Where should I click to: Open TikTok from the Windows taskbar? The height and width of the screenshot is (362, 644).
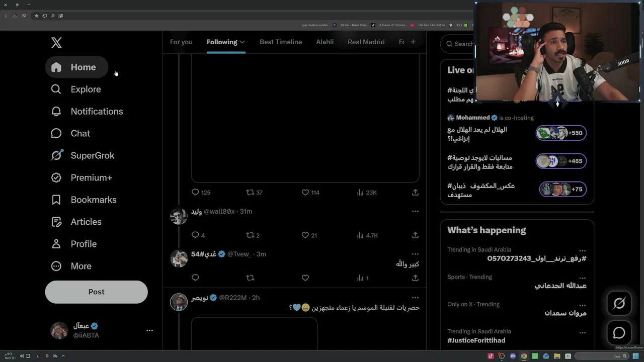pyautogui.click(x=491, y=356)
